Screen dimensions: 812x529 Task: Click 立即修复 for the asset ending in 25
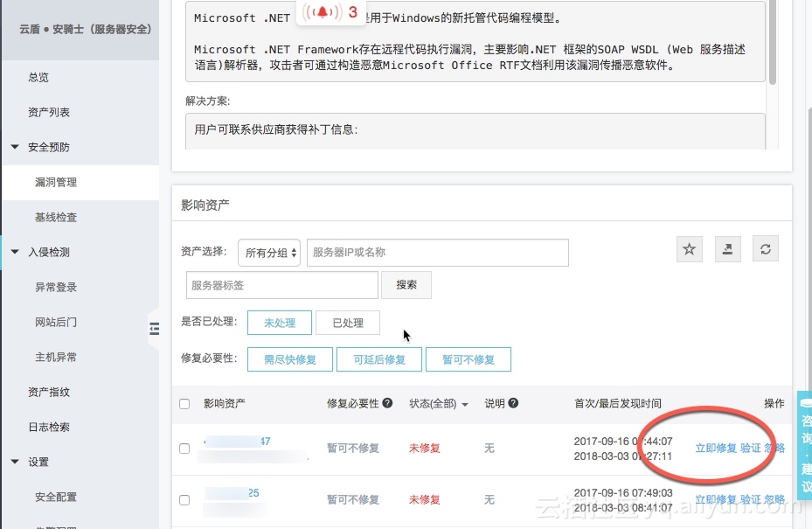coord(716,499)
